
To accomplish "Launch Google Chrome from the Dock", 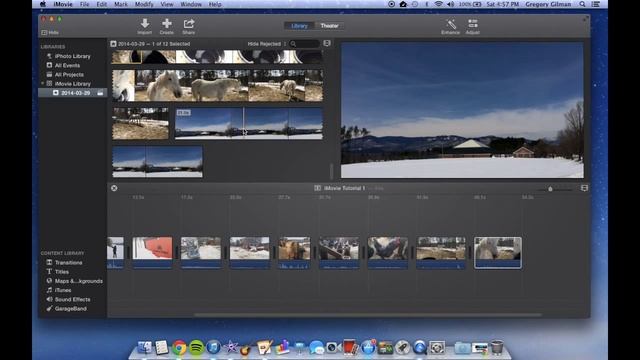I will [x=179, y=347].
